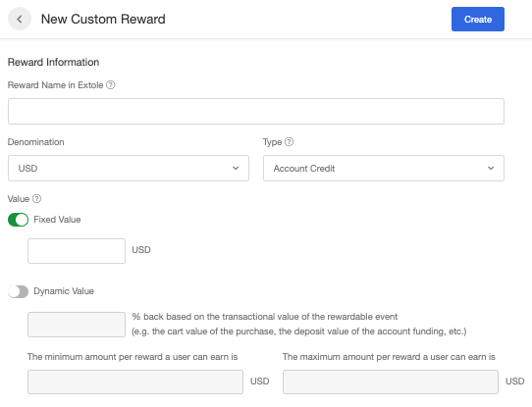This screenshot has height=407, width=532.
Task: Click the Fixed Value USD amount field
Action: pyautogui.click(x=77, y=251)
